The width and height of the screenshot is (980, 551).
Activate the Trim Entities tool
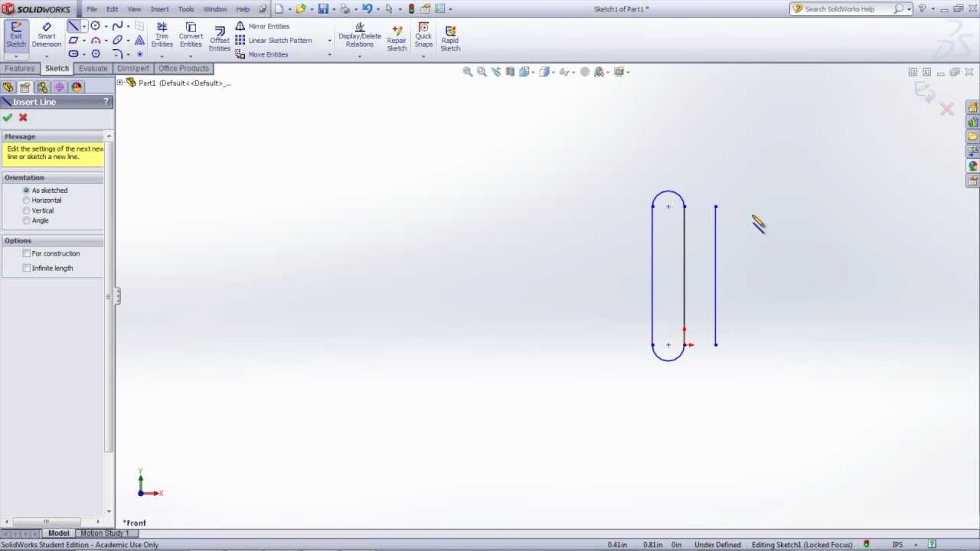[162, 35]
